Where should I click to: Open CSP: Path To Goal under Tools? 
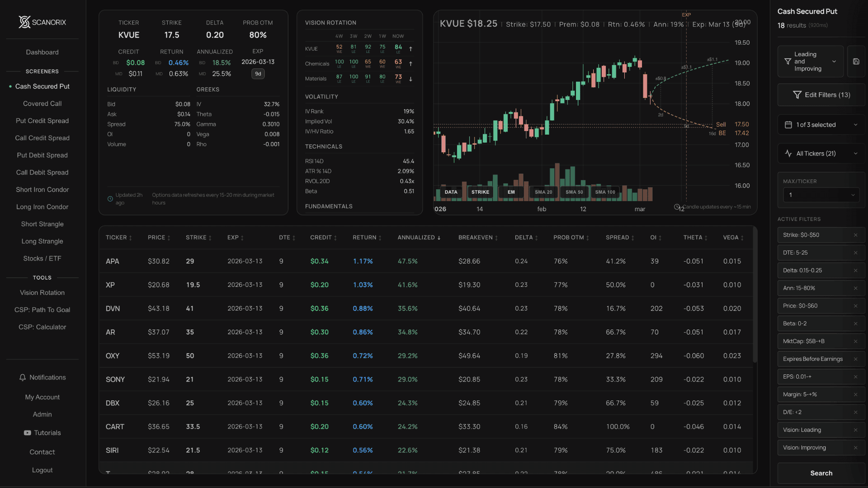click(42, 310)
